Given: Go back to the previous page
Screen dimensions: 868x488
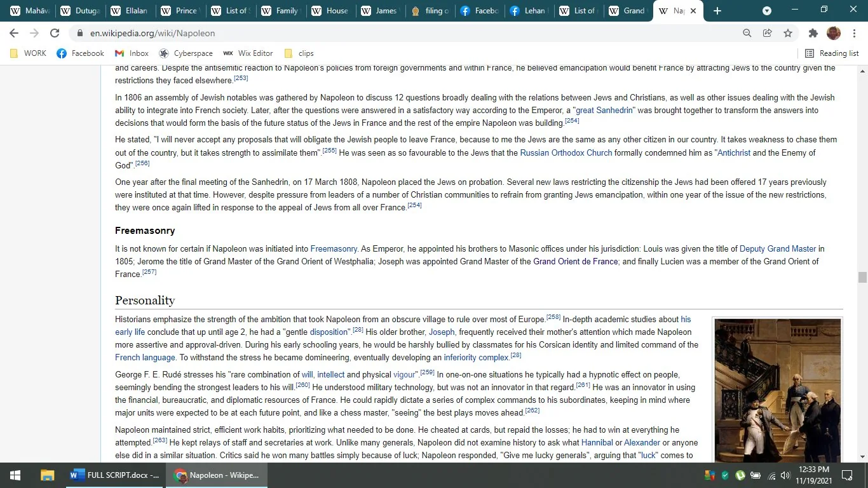Looking at the screenshot, I should pos(14,33).
